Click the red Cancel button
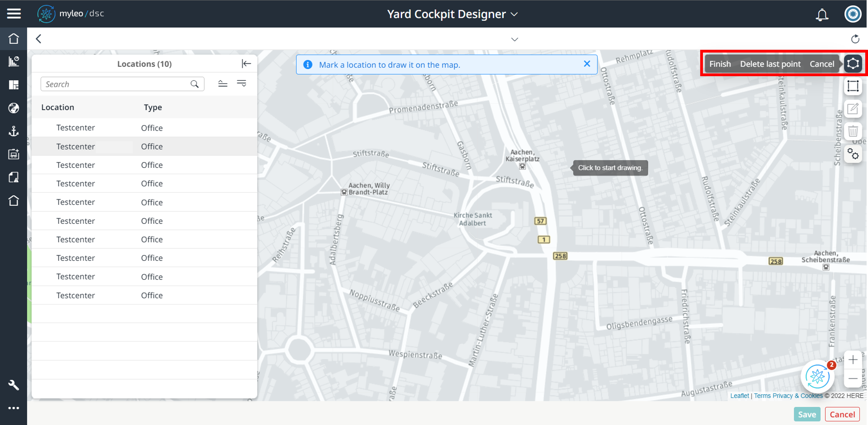This screenshot has width=868, height=425. click(x=842, y=414)
